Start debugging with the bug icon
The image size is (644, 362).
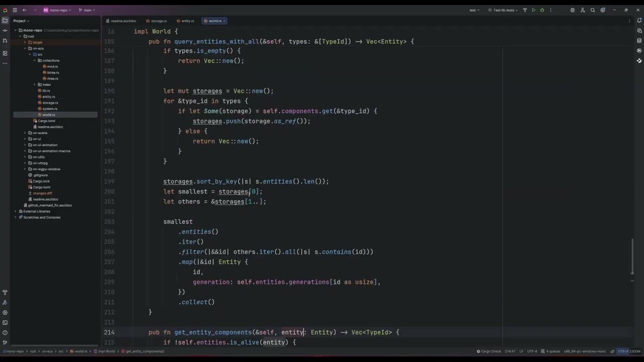click(542, 10)
